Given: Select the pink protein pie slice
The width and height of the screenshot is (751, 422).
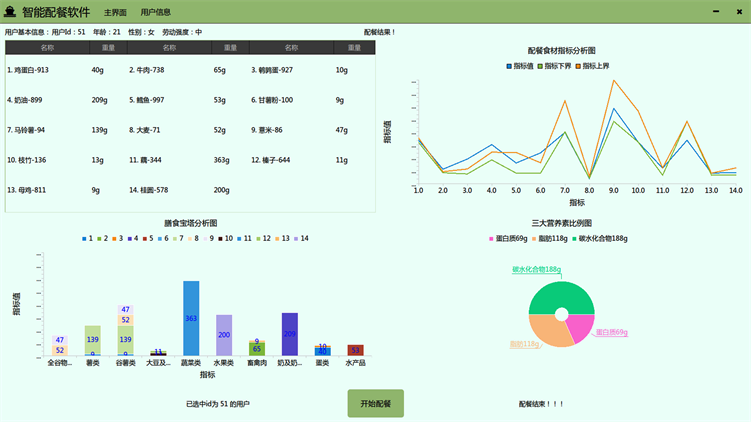Looking at the screenshot, I should 581,328.
